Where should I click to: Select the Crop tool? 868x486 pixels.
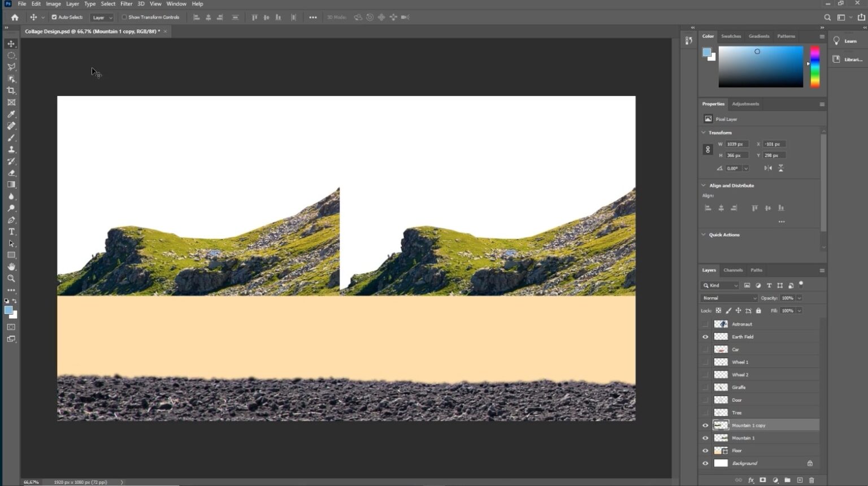click(11, 90)
